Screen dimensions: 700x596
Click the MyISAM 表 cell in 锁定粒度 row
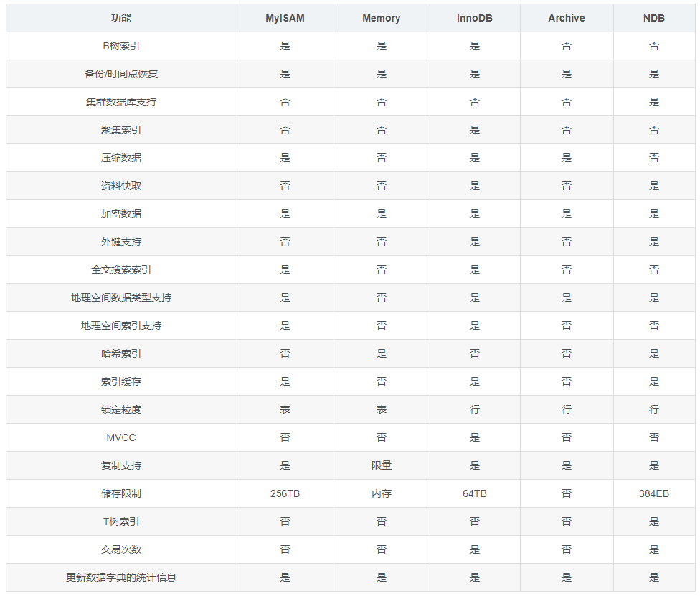click(x=285, y=410)
